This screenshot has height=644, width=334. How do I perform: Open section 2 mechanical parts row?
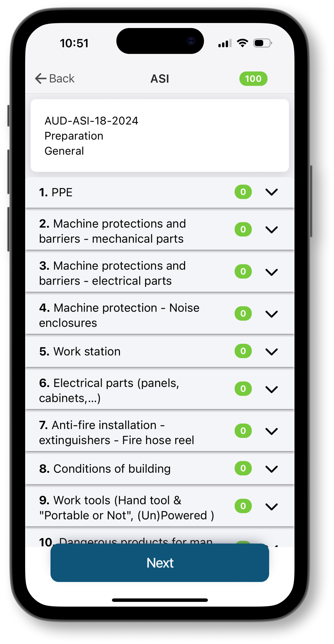point(113,231)
